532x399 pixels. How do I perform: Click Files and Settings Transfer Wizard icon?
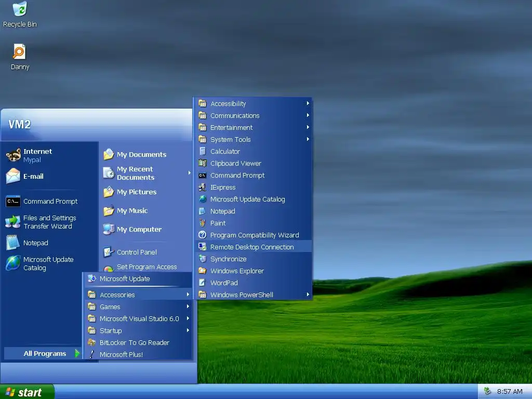(x=13, y=222)
